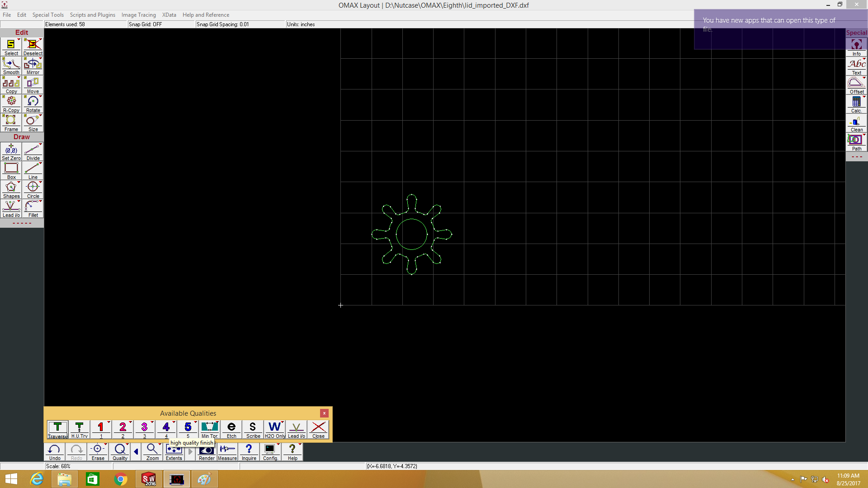This screenshot has height=488, width=868.
Task: Open the Measure tool
Action: (x=227, y=452)
